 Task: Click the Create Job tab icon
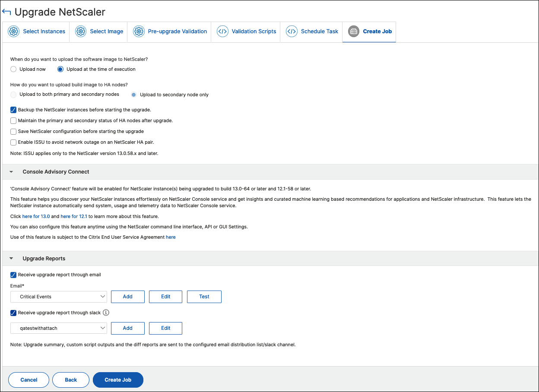pos(354,32)
